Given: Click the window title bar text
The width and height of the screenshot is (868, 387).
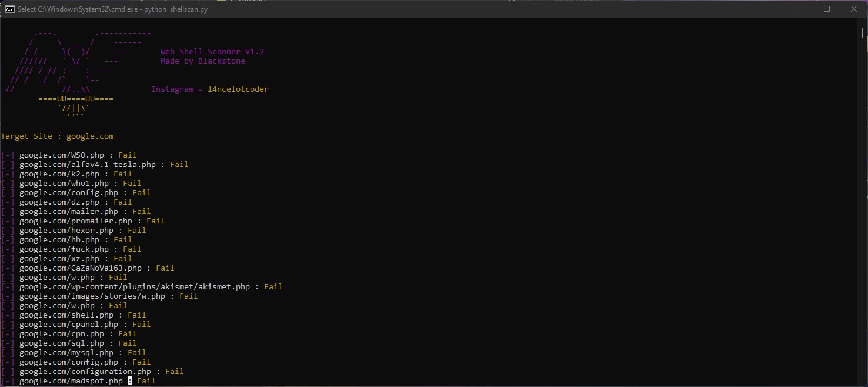Looking at the screenshot, I should tap(112, 9).
